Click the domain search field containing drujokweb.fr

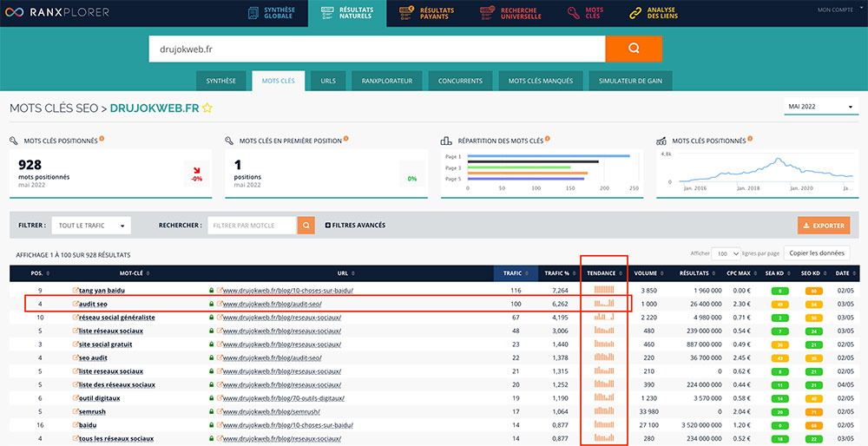point(377,49)
